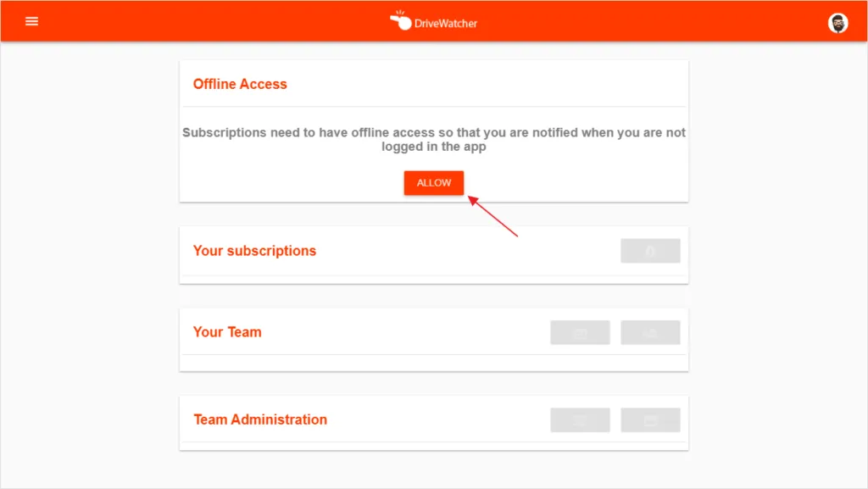Open the hamburger navigation menu
This screenshot has width=868, height=489.
coord(31,21)
